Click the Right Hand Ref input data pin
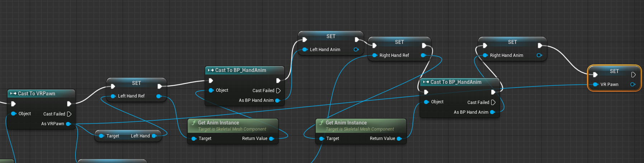This screenshot has width=644, height=163. (375, 55)
